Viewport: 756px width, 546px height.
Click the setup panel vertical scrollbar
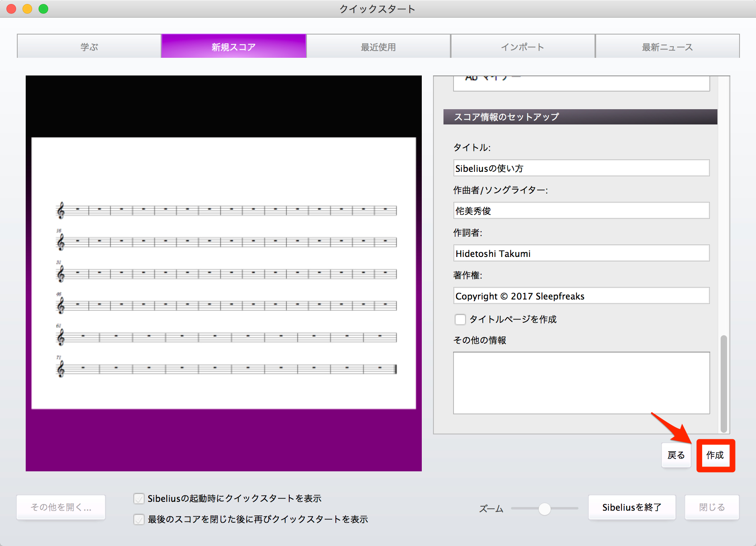click(724, 383)
